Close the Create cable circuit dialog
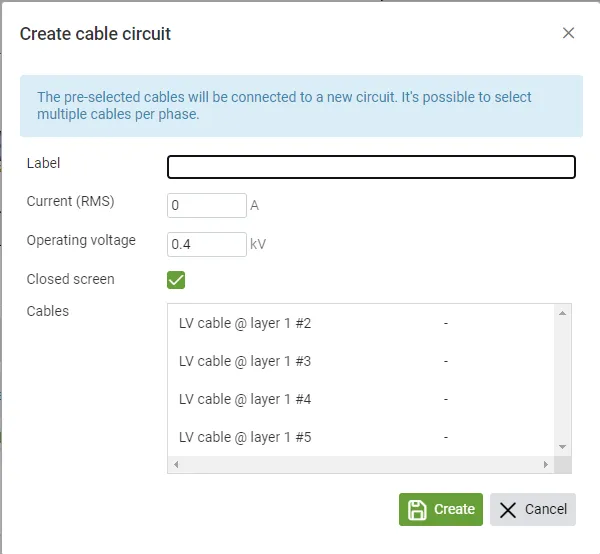 pyautogui.click(x=568, y=33)
